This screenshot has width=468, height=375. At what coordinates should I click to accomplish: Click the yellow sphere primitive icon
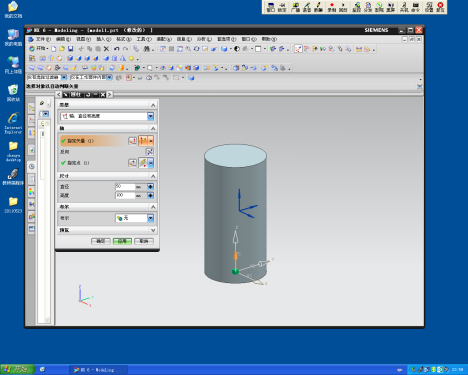click(131, 58)
